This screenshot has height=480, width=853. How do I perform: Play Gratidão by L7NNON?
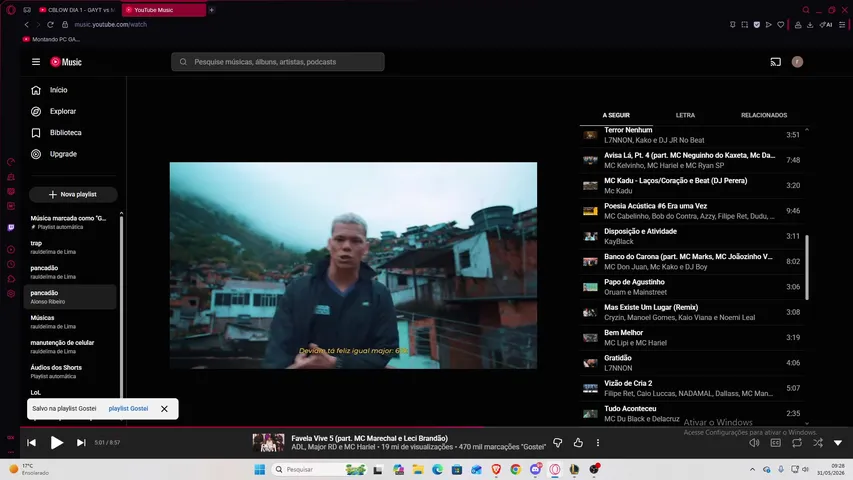[x=693, y=362]
